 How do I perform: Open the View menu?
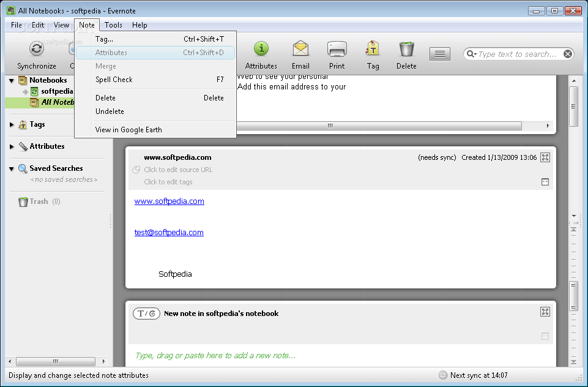[61, 25]
